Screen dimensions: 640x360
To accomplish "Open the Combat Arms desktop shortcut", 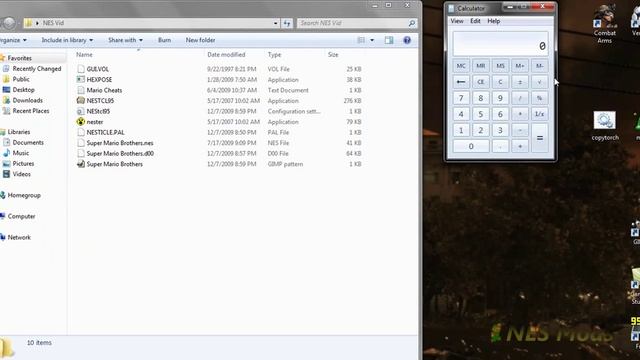I will click(604, 24).
